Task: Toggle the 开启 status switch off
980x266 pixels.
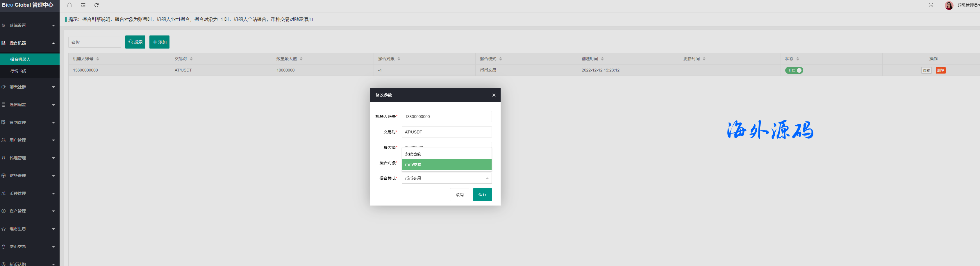Action: [x=794, y=70]
